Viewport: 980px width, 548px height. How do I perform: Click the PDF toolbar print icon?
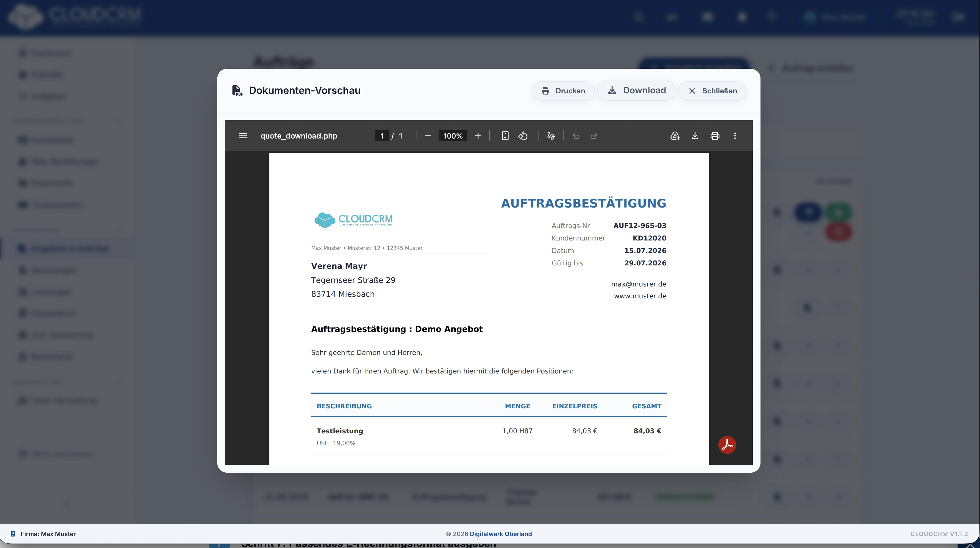tap(715, 136)
